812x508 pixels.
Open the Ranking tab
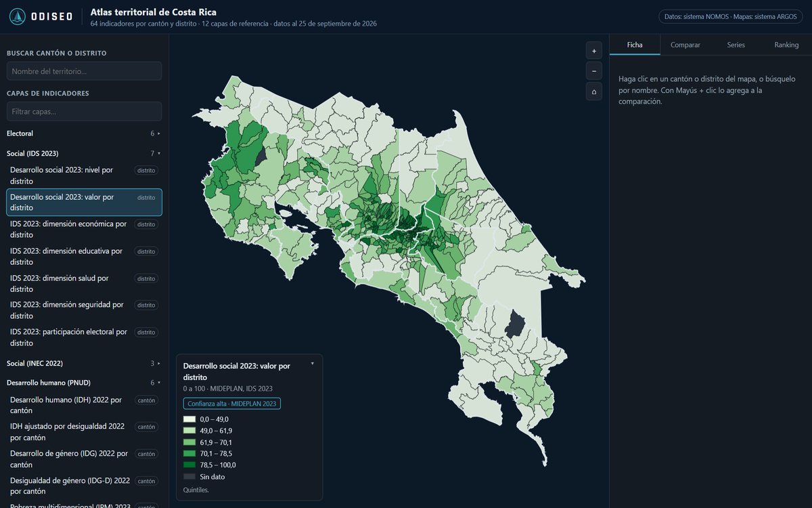tap(786, 45)
